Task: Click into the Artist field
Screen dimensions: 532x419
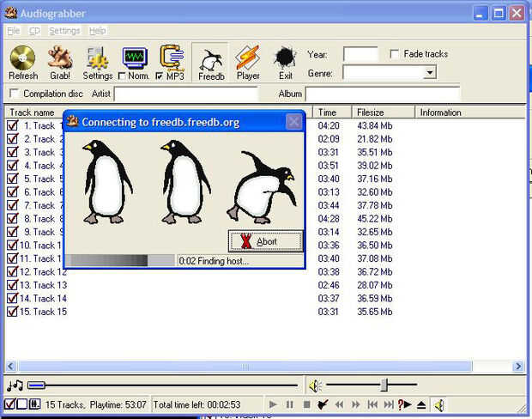Action: pyautogui.click(x=186, y=94)
